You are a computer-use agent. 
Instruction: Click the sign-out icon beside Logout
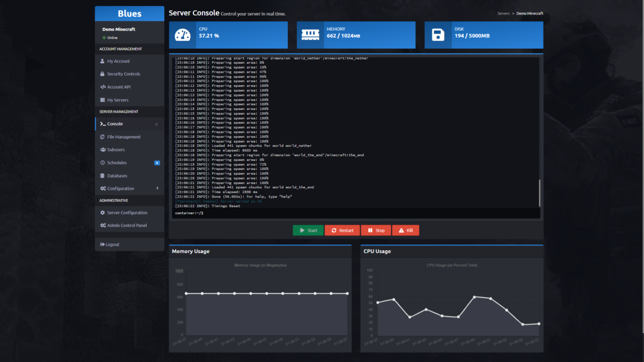click(102, 245)
